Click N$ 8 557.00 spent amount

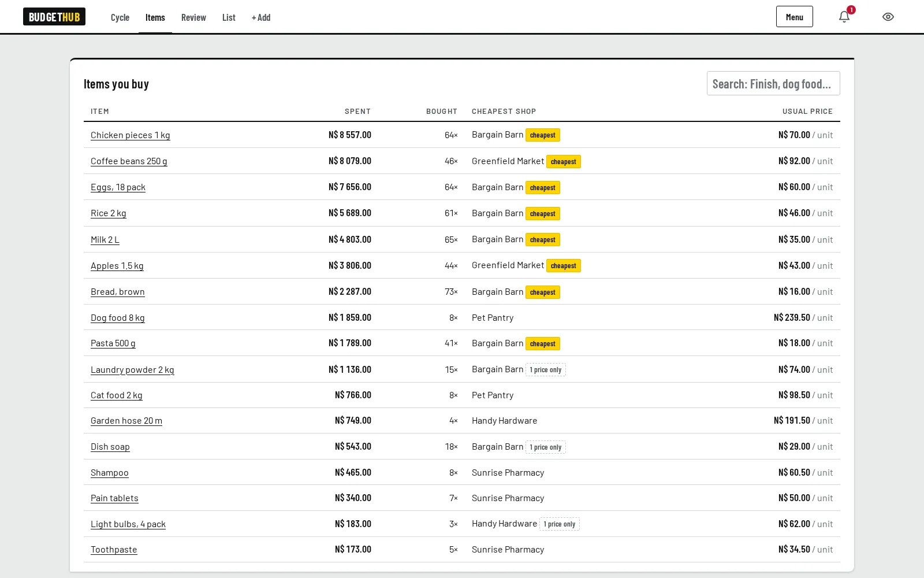click(350, 135)
